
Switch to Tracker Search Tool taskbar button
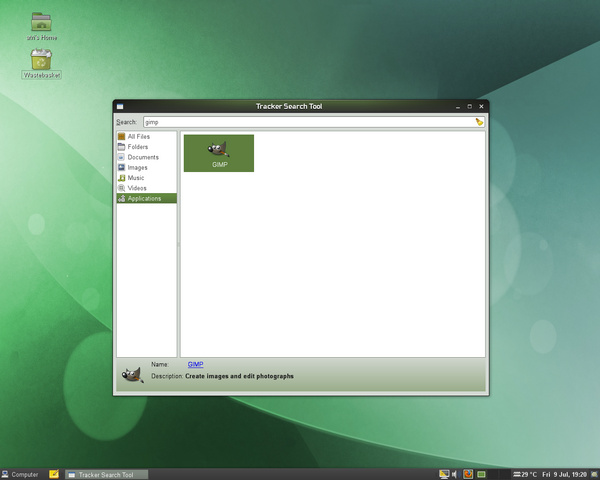106,475
